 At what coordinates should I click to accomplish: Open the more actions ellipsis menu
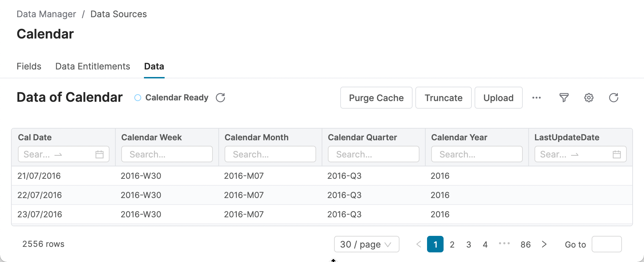[536, 98]
